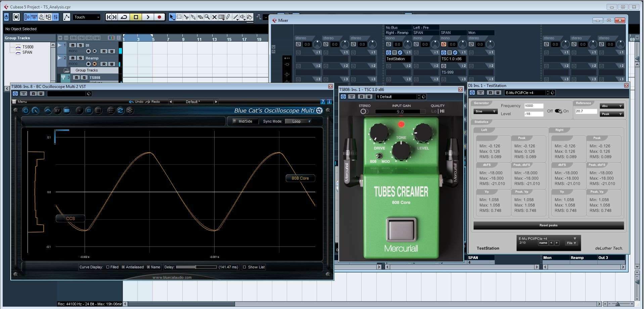Toggle the TestStation generator Off/On switch

[558, 111]
